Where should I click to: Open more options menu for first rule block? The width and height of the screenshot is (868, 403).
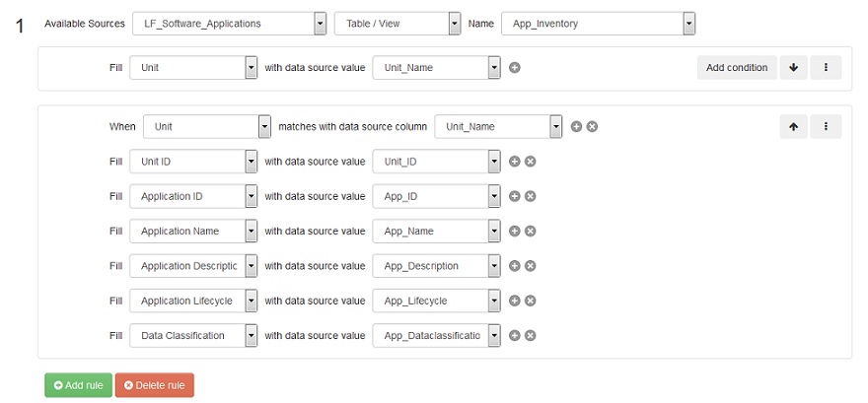click(x=826, y=67)
